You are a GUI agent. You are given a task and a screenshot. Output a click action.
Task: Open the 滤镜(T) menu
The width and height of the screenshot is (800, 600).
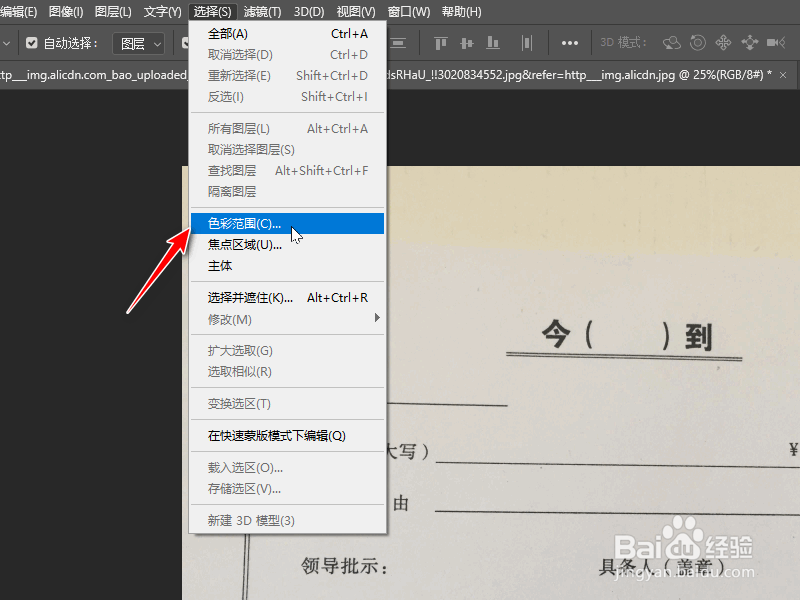coord(262,12)
